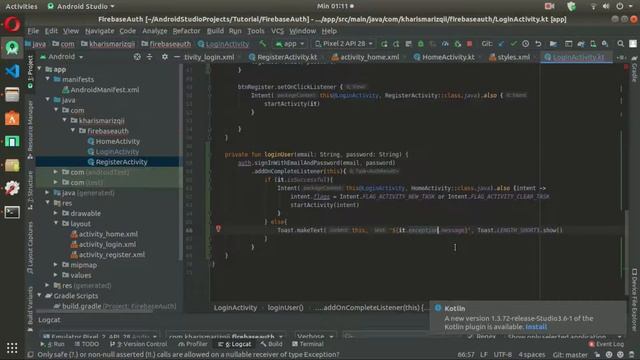Open Ubuntu Software from the dock
Screen dimensions: 640x360
pos(12,118)
